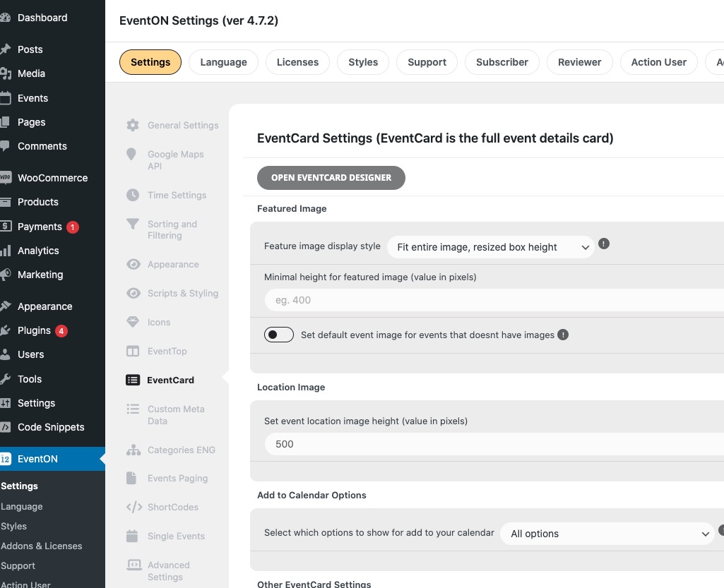Click Open EventCard Designer button
This screenshot has width=724, height=588.
331,178
